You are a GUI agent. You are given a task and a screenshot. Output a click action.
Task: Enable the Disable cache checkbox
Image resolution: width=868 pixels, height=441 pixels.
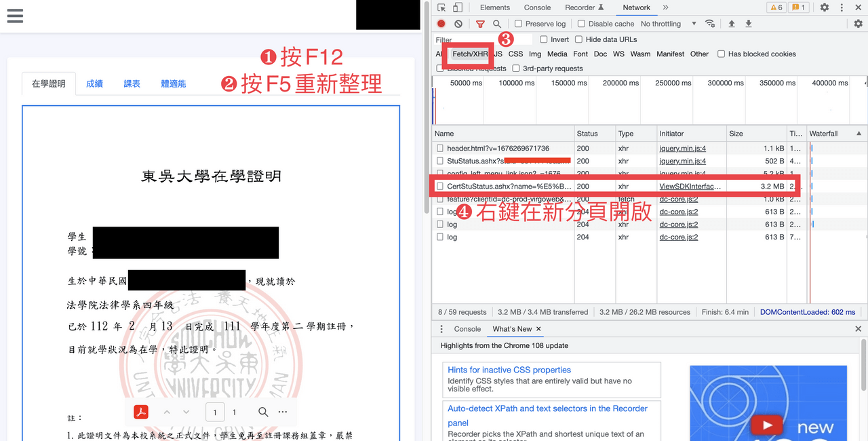[581, 24]
